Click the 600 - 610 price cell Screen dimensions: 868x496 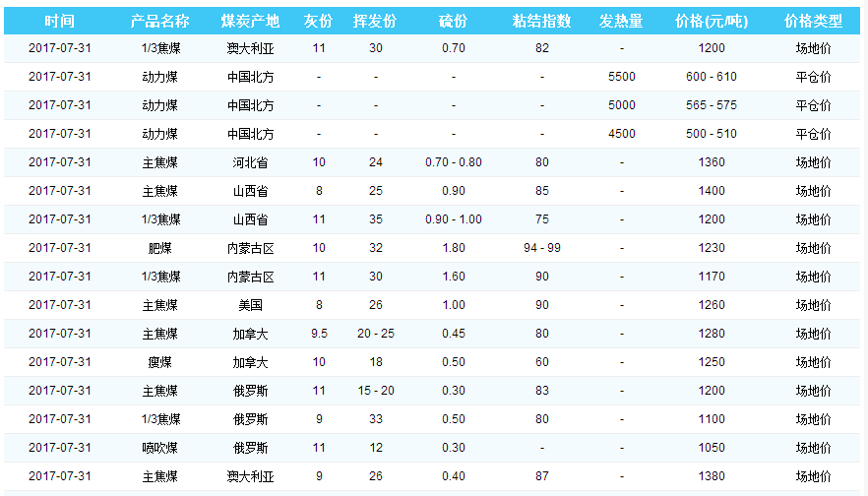point(711,77)
